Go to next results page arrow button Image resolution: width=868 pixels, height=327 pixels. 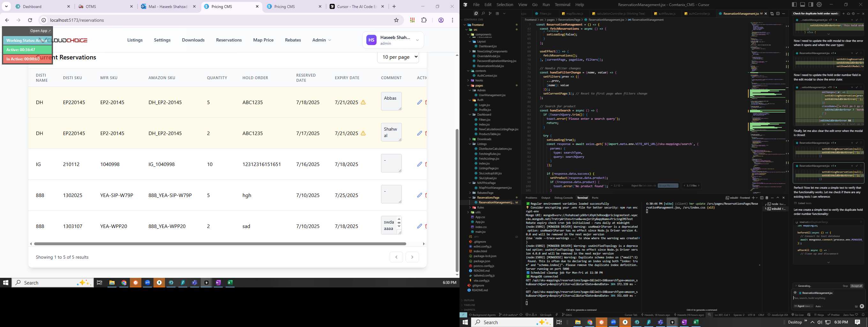412,257
